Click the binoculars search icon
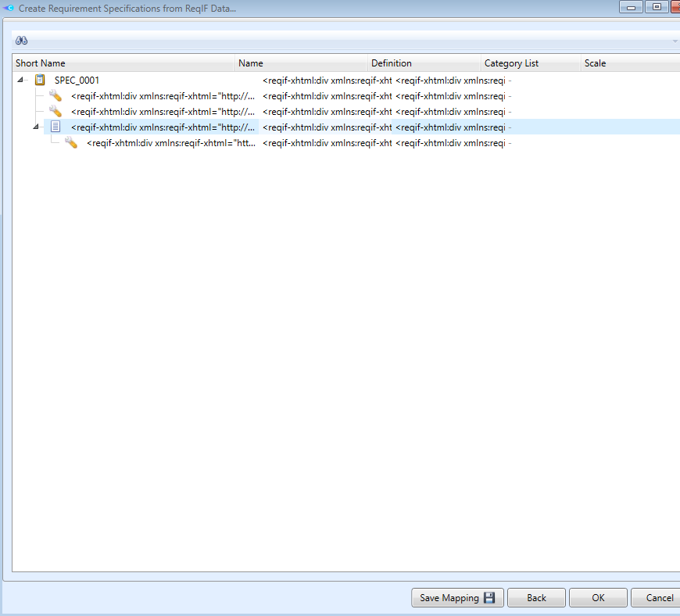The height and width of the screenshot is (616, 680). coord(23,39)
